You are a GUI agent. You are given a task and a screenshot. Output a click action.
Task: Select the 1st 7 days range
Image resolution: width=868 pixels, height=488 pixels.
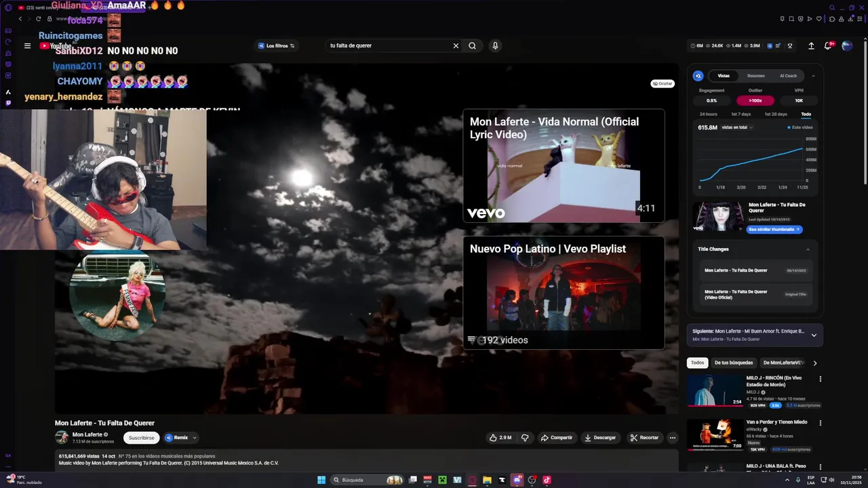[x=741, y=114]
